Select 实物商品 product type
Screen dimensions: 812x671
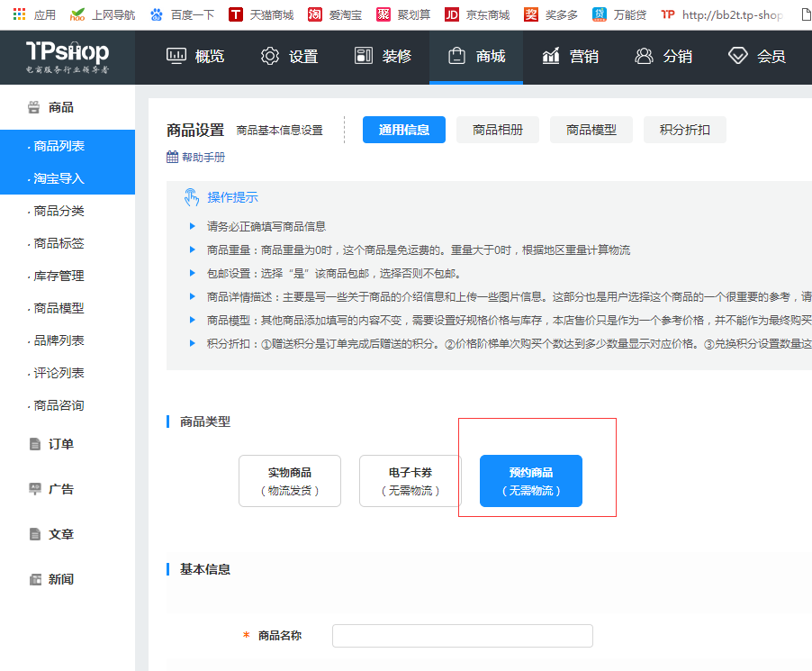point(290,481)
